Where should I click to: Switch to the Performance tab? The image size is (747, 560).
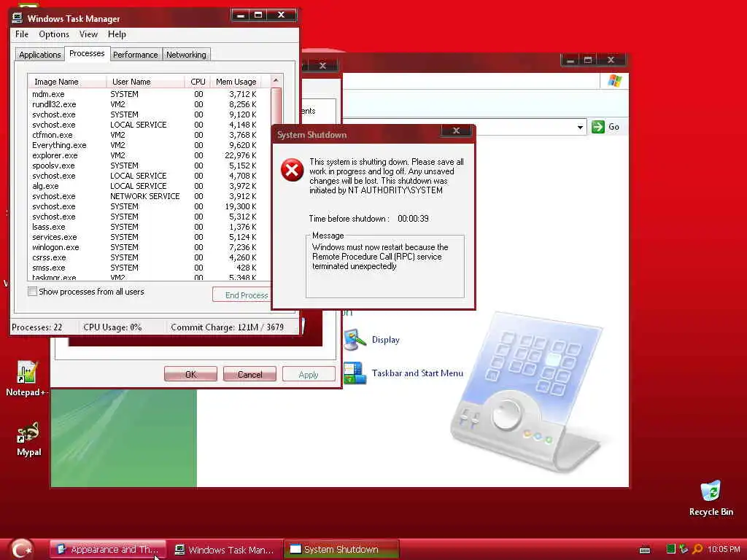pyautogui.click(x=135, y=55)
